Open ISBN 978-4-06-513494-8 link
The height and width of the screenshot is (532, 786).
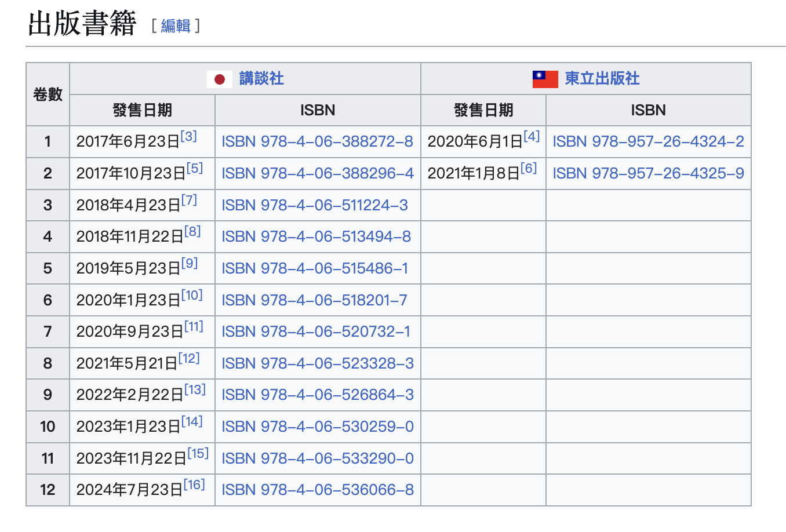316,236
